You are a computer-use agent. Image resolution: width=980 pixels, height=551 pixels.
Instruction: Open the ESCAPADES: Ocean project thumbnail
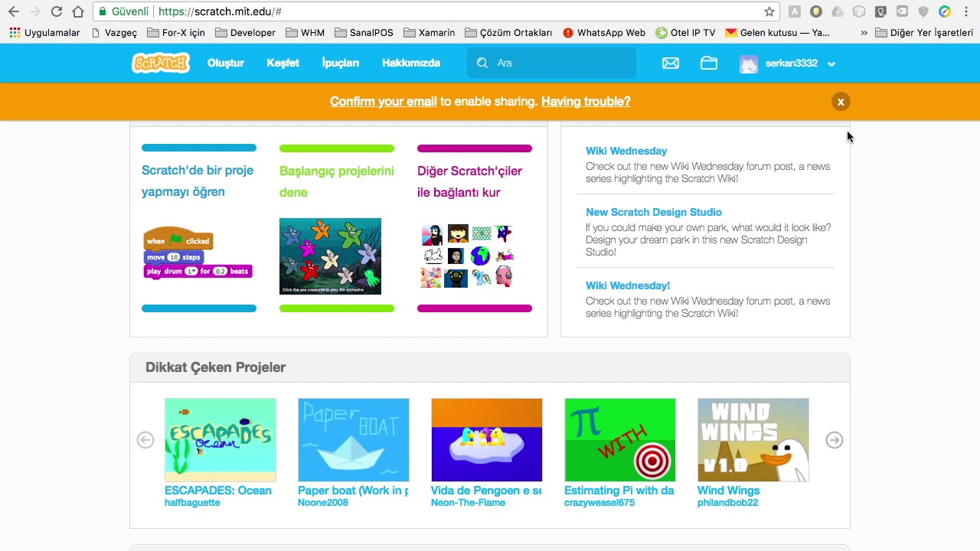coord(220,440)
